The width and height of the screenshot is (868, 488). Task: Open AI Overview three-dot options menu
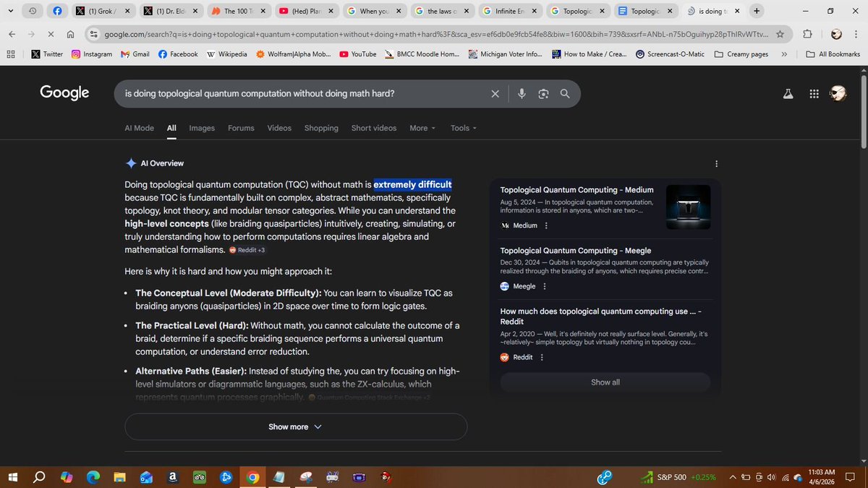pos(716,163)
